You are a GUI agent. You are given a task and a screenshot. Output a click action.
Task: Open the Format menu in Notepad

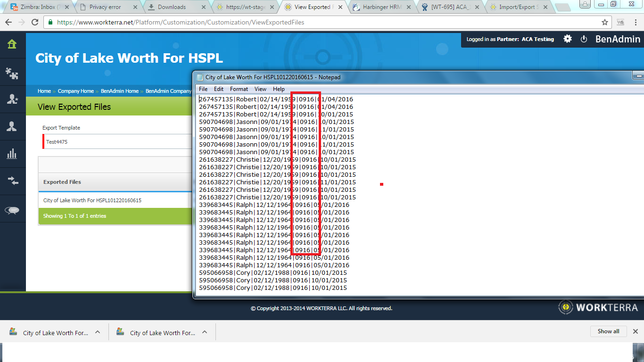[239, 89]
